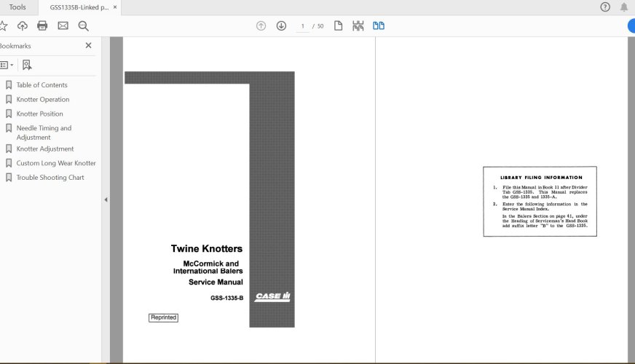Viewport: 635px width, 364px height.
Task: Open the find text magnifier tool
Action: point(83,26)
